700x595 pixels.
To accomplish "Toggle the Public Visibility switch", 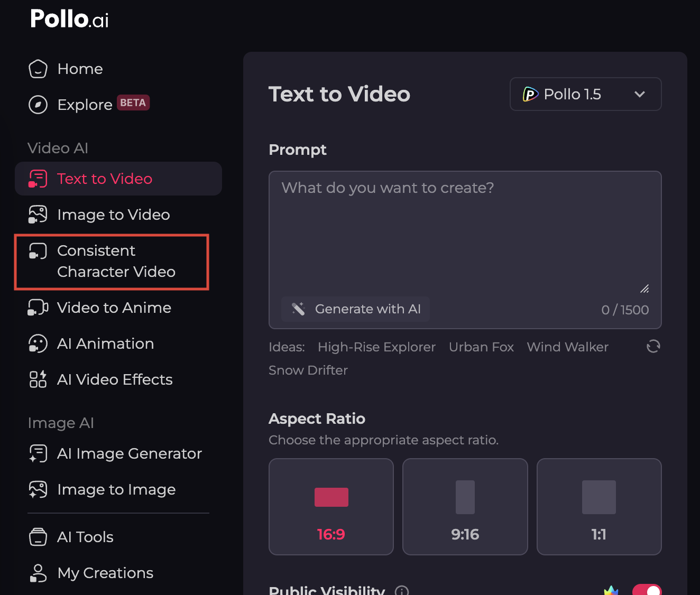I will (x=647, y=590).
